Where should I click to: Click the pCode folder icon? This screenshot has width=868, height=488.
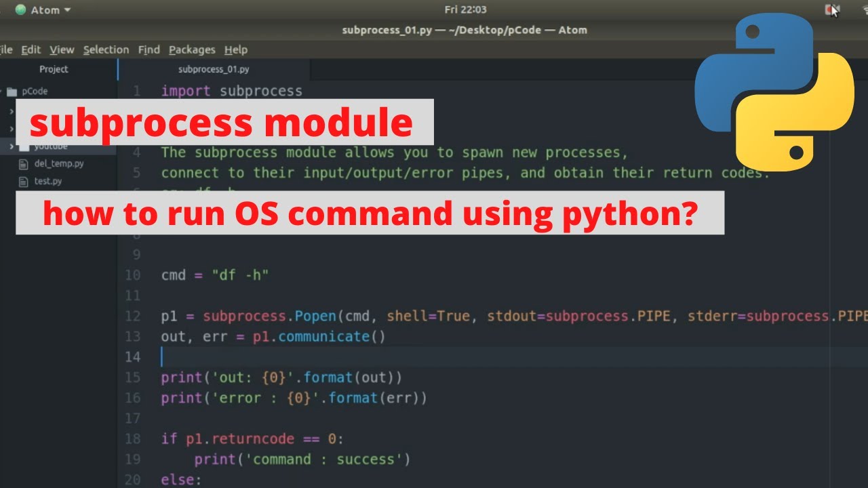pyautogui.click(x=12, y=91)
